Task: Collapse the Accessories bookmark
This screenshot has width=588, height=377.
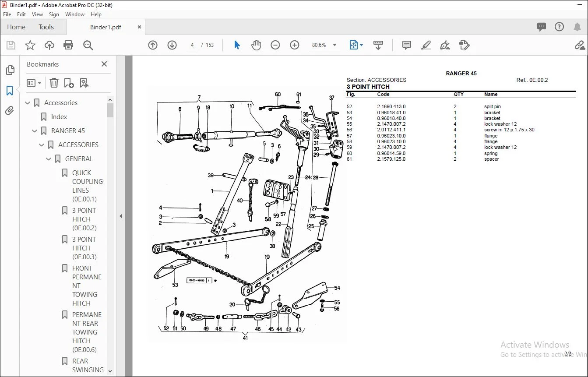Action: tap(28, 103)
